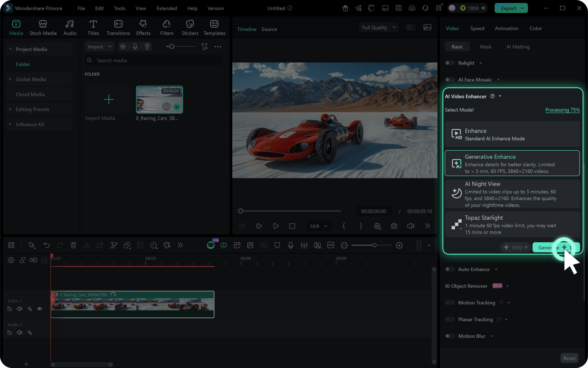Select the Generative Enhance model
Viewport: 588px width, 368px height.
pos(512,163)
